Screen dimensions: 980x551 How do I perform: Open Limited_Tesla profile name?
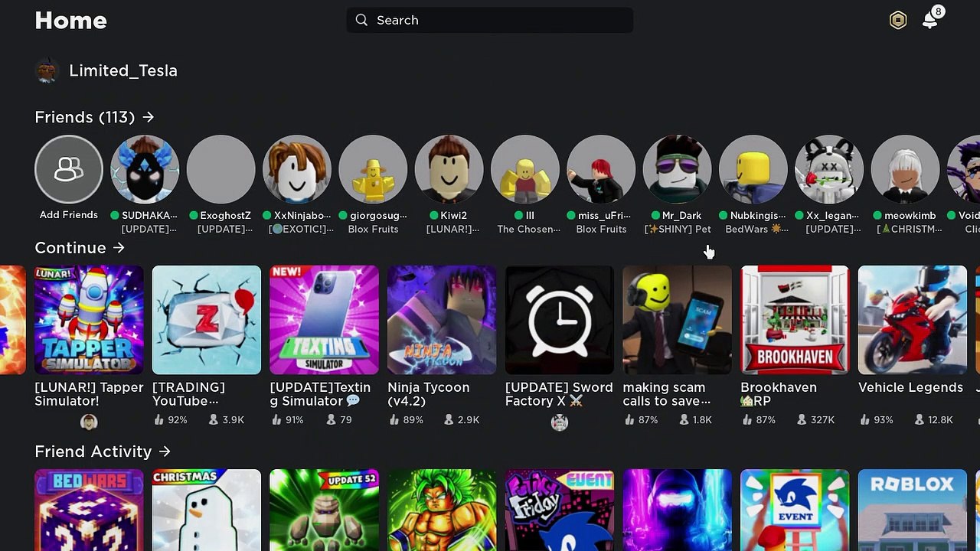[123, 70]
